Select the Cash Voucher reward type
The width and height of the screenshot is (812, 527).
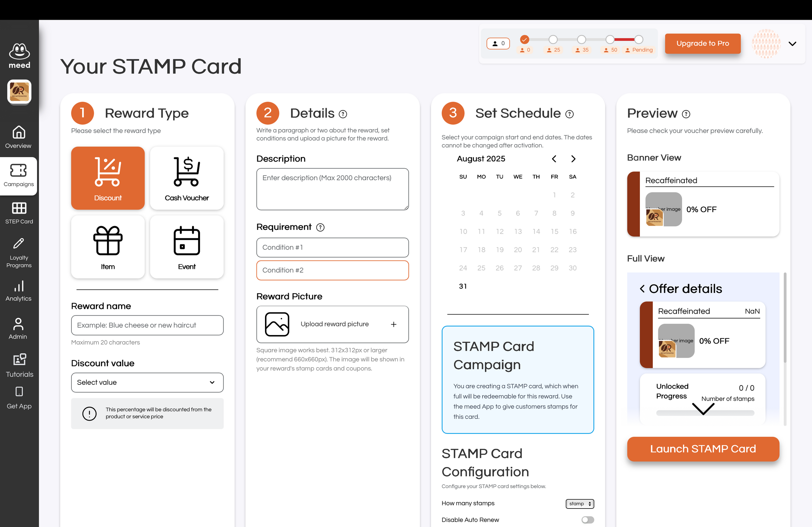point(187,178)
